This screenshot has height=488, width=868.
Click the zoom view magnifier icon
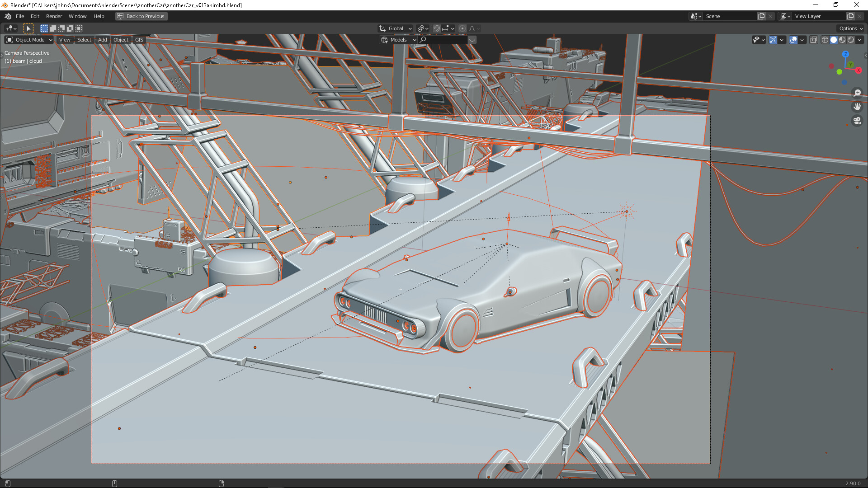[857, 93]
